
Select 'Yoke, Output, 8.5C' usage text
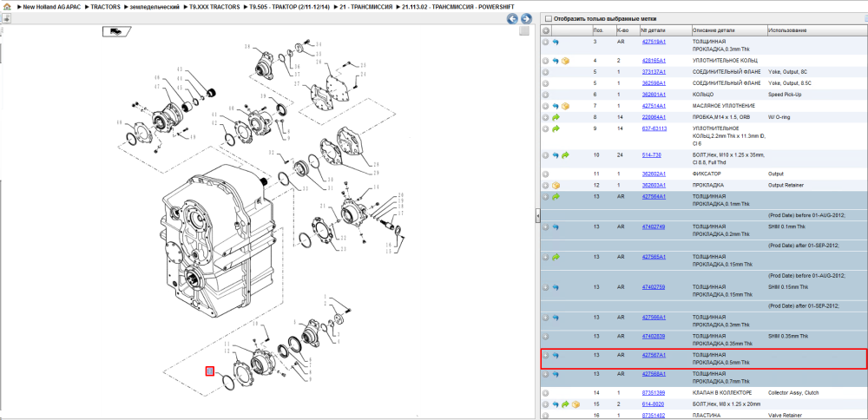click(x=788, y=83)
